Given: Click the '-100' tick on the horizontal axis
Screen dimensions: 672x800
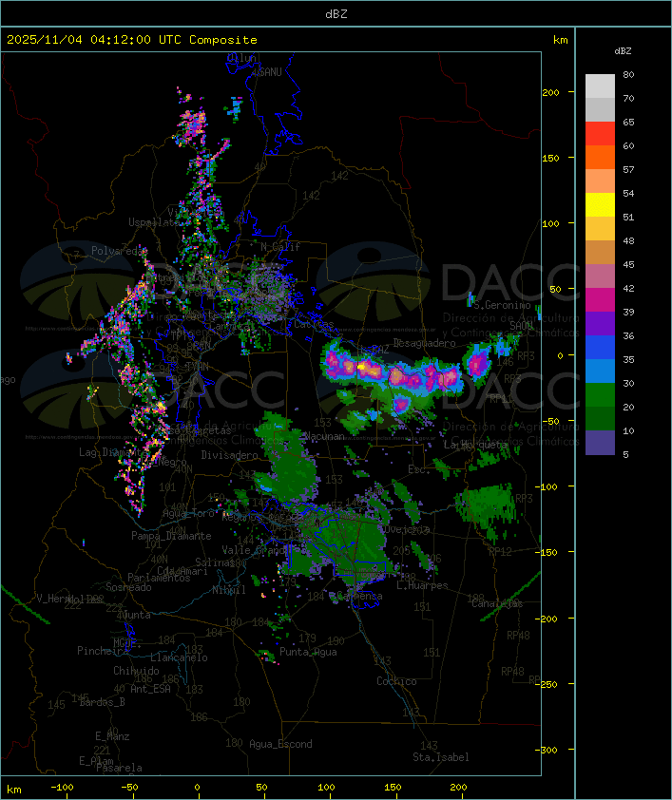Looking at the screenshot, I should [x=62, y=788].
